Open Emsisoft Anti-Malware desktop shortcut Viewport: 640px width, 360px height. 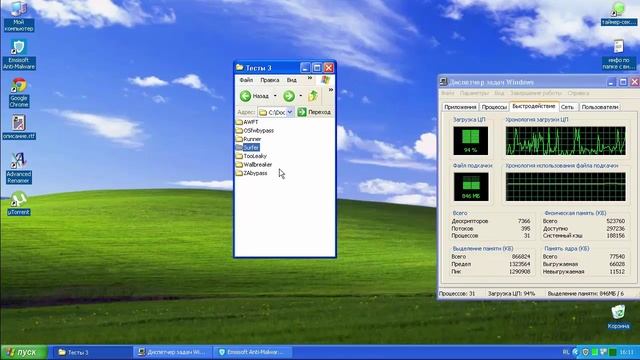click(18, 55)
